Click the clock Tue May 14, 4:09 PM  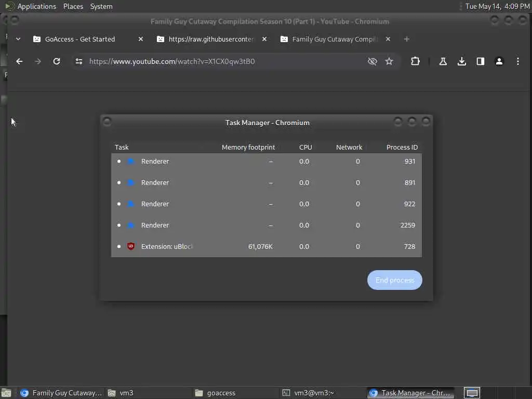(x=497, y=6)
